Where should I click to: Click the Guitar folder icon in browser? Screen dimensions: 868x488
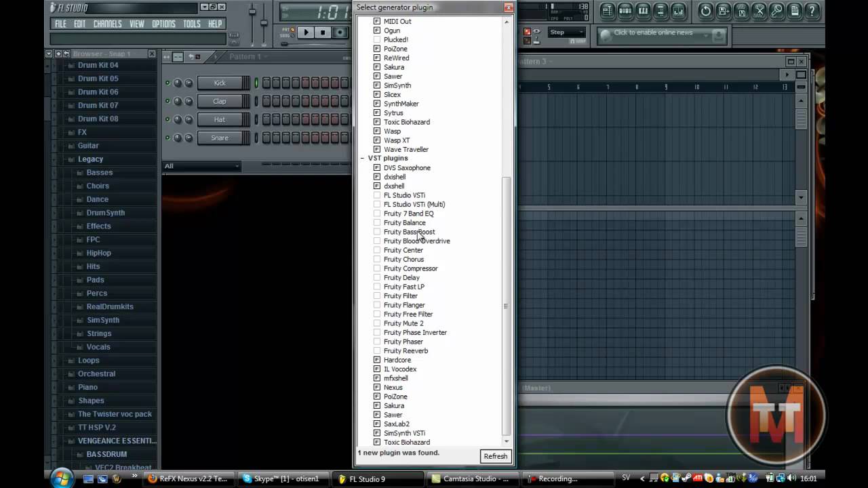click(70, 146)
